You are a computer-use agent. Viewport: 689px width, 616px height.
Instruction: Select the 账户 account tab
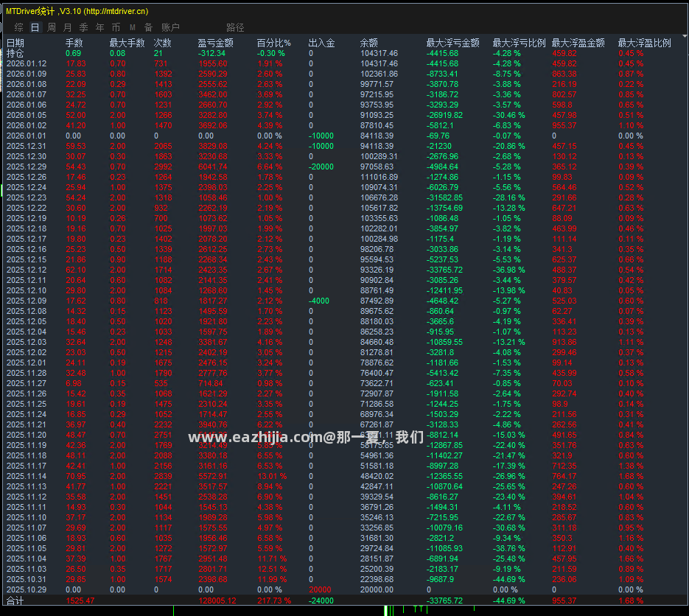tap(170, 28)
